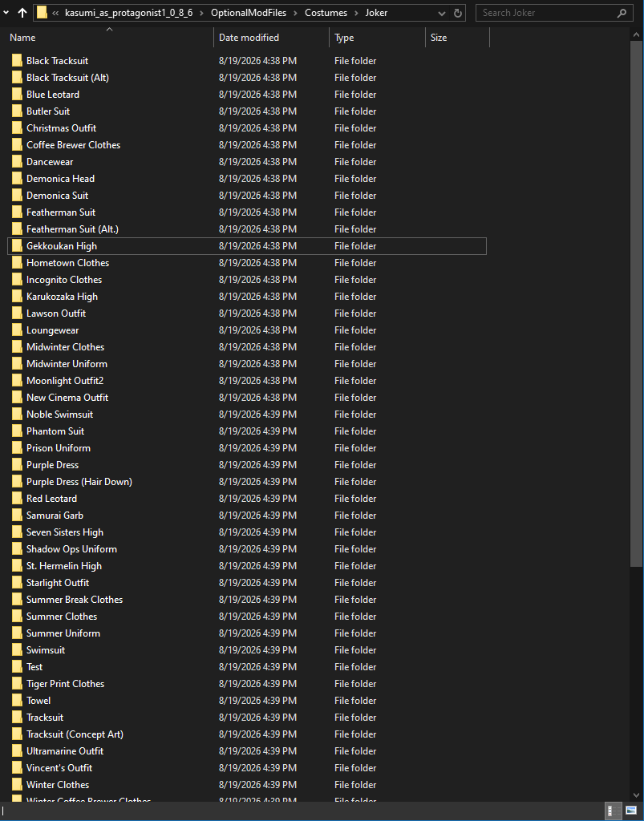The height and width of the screenshot is (821, 644).
Task: Navigate to kasumi_as_protagonist1_0_8_6 breadcrumb
Action: [129, 13]
